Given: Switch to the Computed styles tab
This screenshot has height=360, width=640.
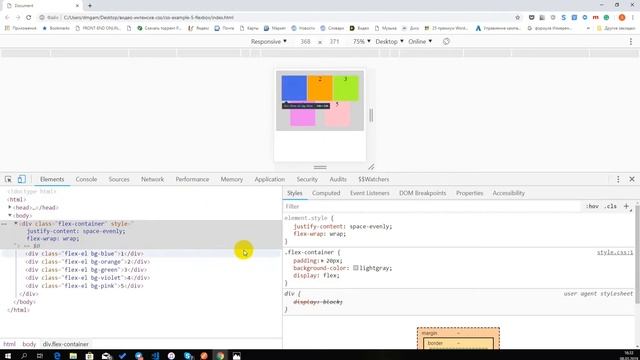Looking at the screenshot, I should point(326,193).
